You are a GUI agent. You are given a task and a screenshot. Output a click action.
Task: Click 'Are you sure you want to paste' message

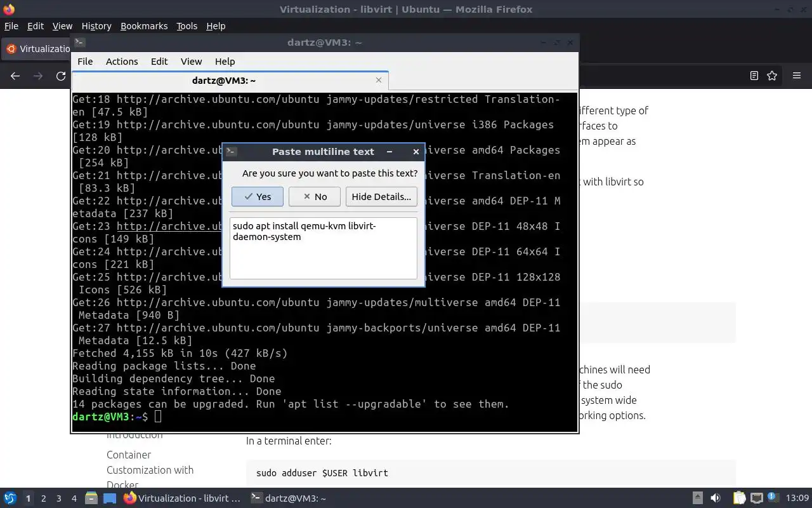(x=330, y=173)
